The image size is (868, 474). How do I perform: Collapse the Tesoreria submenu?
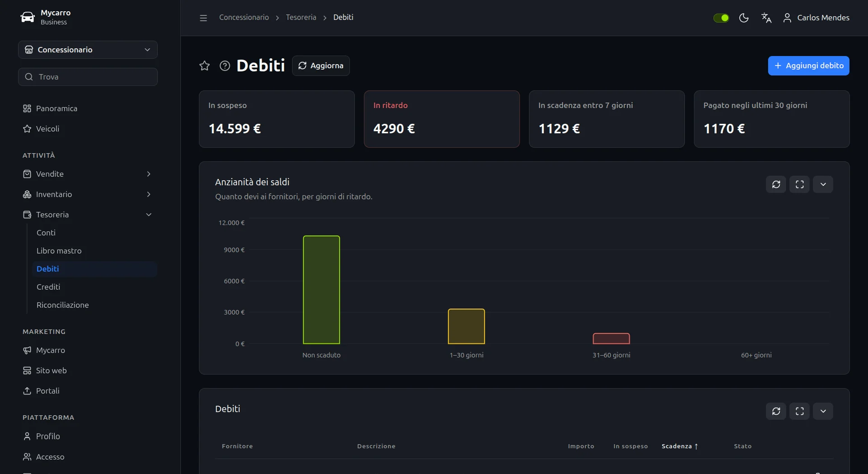click(x=88, y=215)
